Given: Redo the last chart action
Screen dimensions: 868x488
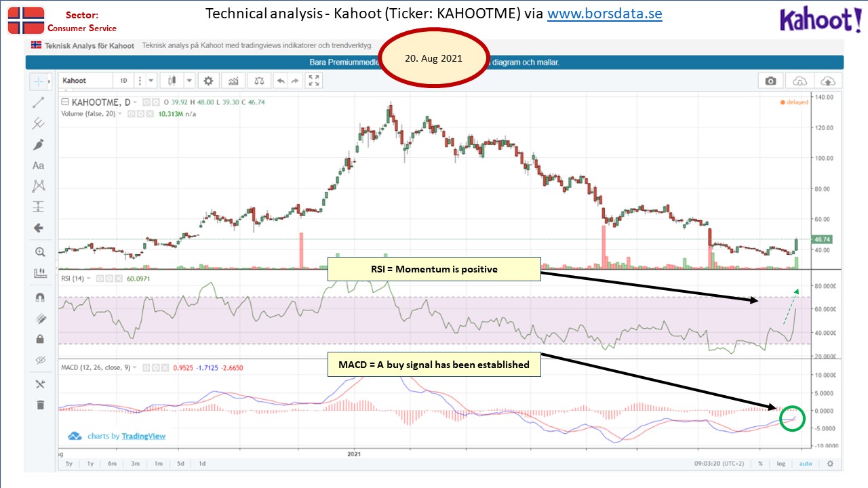Looking at the screenshot, I should click(x=295, y=81).
